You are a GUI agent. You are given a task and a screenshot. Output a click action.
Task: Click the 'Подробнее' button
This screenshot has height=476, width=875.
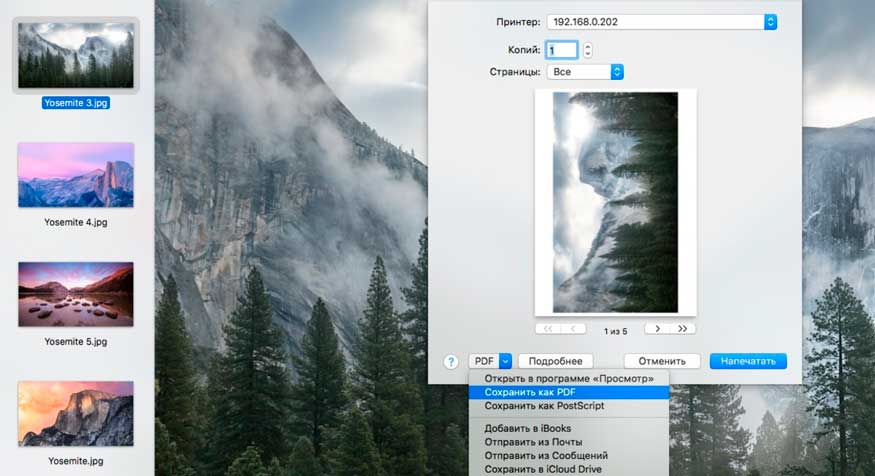(x=555, y=361)
